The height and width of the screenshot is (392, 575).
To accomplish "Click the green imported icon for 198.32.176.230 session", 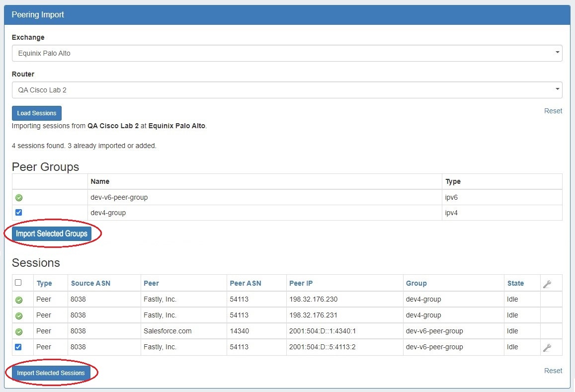I will pos(19,300).
